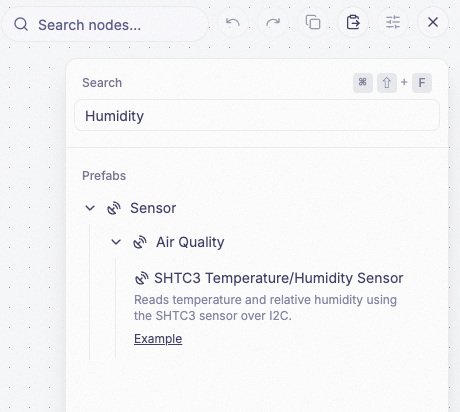Click the Paste clipboard icon
The width and height of the screenshot is (460, 412).
click(x=353, y=23)
